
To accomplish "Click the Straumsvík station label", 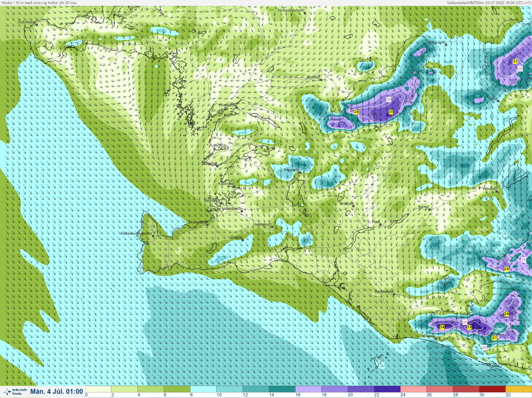I will pos(197,222).
